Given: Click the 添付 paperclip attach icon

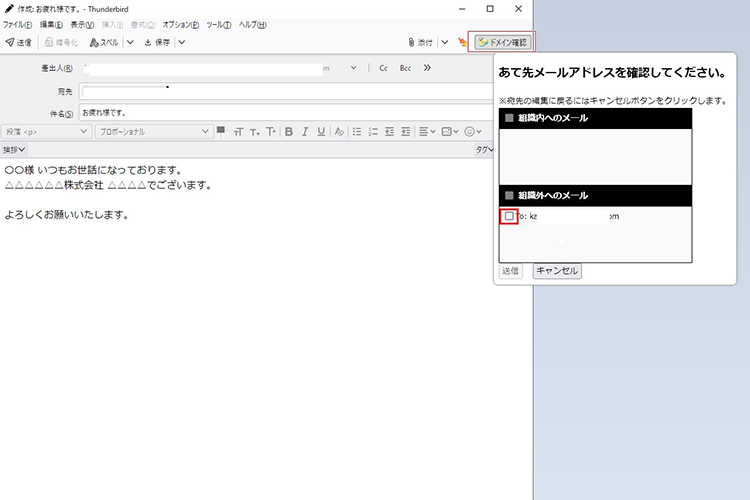Looking at the screenshot, I should click(x=421, y=43).
